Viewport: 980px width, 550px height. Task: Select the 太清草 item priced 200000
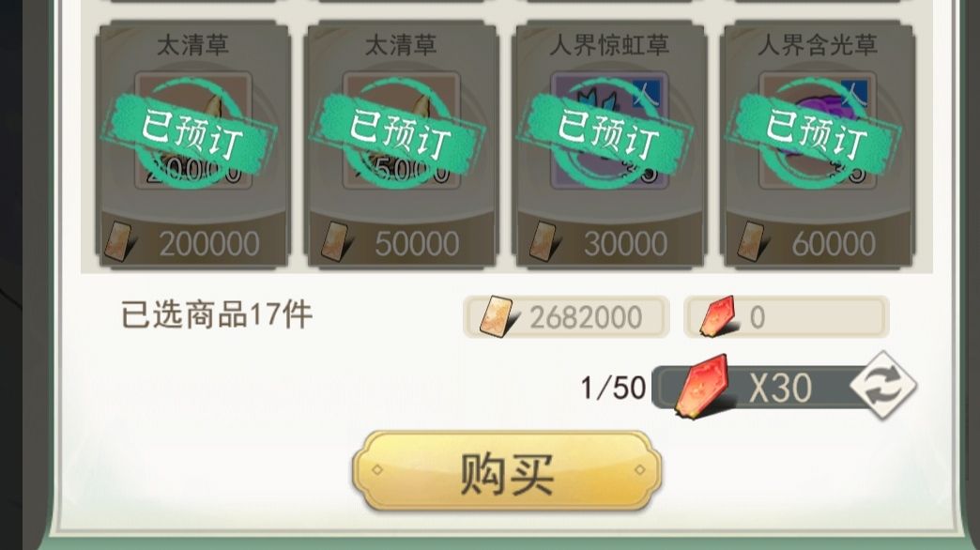[x=193, y=145]
